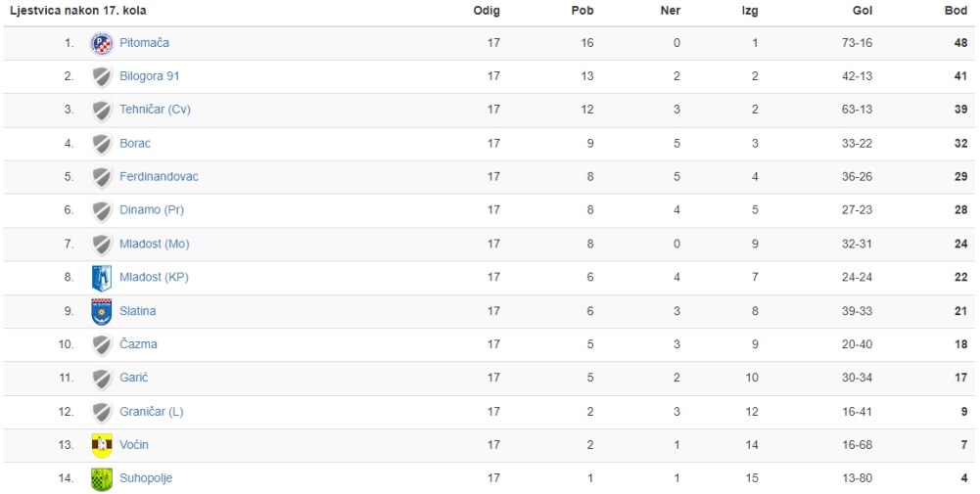
Task: Open the Garić team link
Action: [134, 378]
